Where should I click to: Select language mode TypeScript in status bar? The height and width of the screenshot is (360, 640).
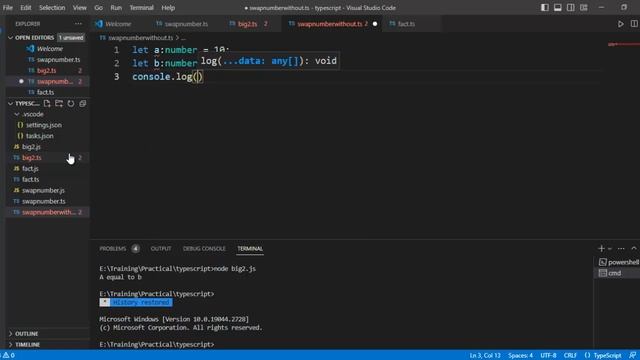pyautogui.click(x=607, y=355)
